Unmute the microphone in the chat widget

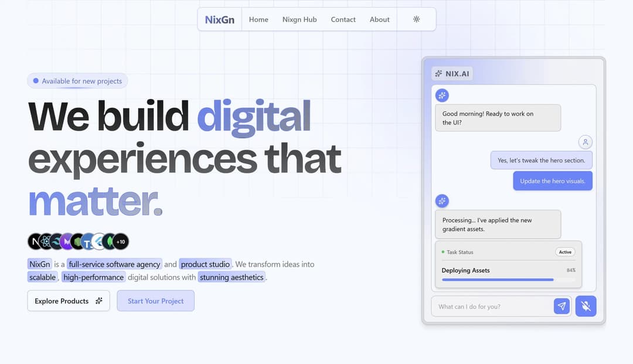coord(586,306)
